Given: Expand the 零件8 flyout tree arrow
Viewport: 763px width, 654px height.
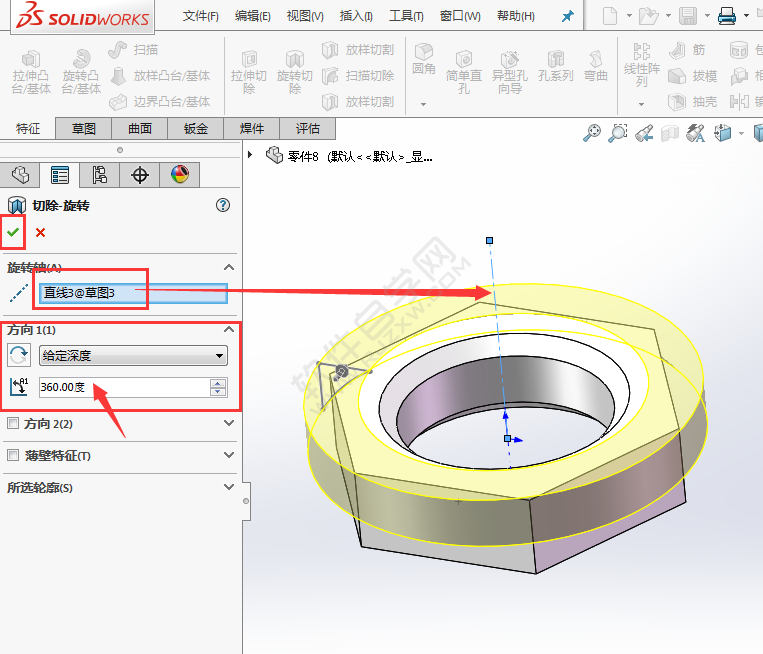Looking at the screenshot, I should 250,155.
